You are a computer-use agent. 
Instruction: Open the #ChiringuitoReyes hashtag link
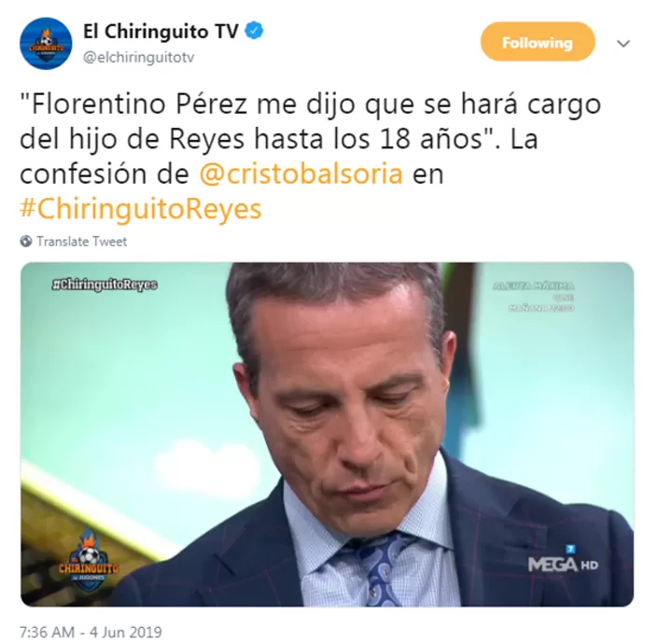[x=141, y=210]
